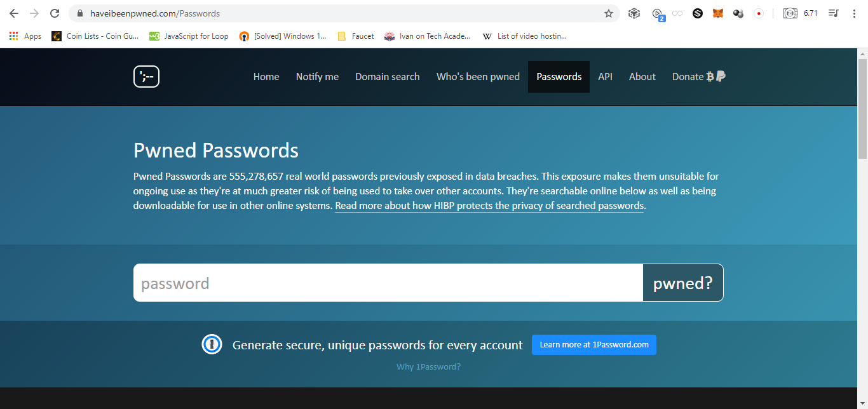
Task: Open the cube-shaped extension icon
Action: pyautogui.click(x=634, y=13)
